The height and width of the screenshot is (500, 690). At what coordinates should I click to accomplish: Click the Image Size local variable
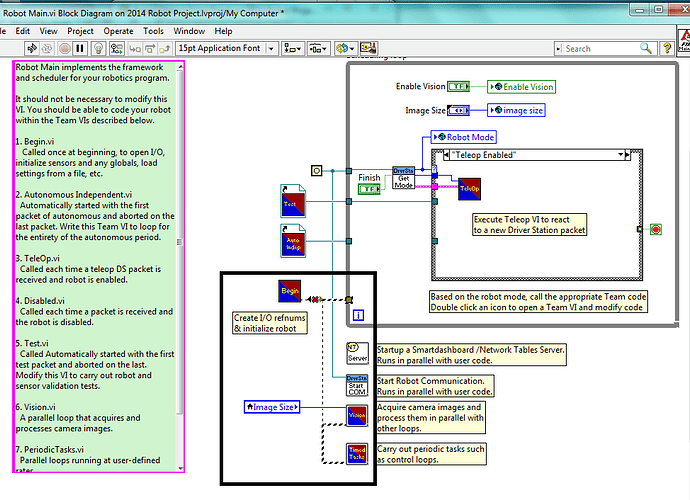pyautogui.click(x=272, y=407)
